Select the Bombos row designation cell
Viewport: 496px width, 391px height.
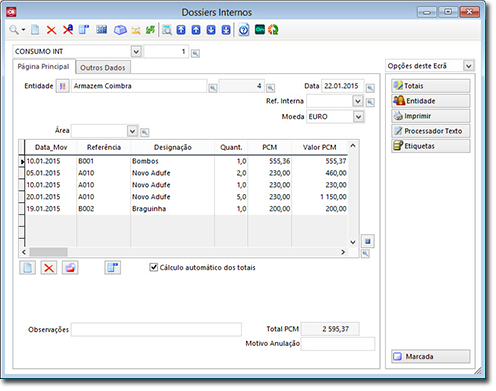tap(172, 161)
